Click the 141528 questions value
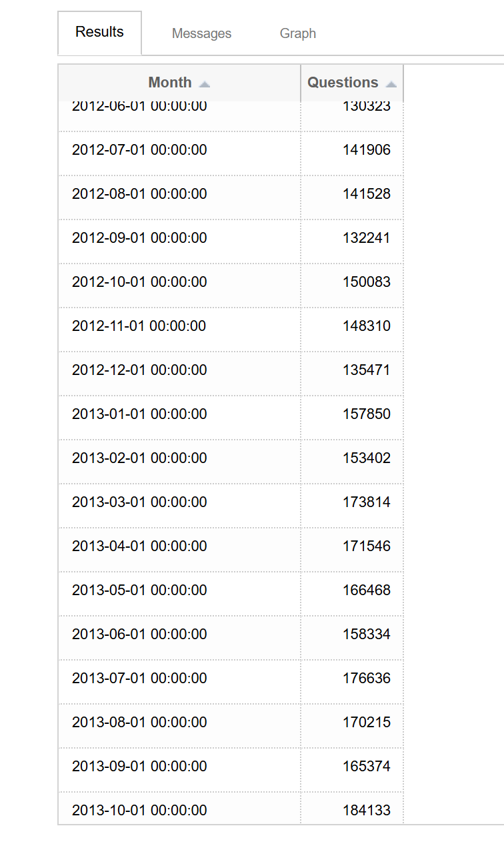 pos(367,193)
